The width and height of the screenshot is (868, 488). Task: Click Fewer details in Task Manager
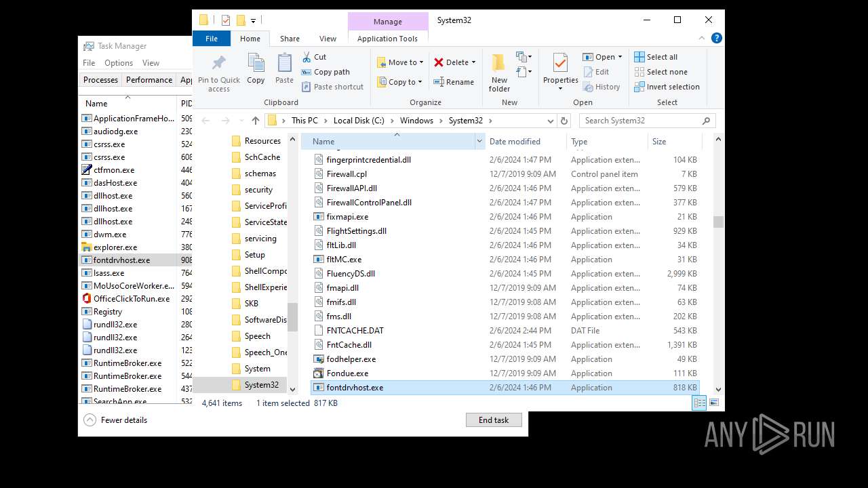tap(116, 420)
